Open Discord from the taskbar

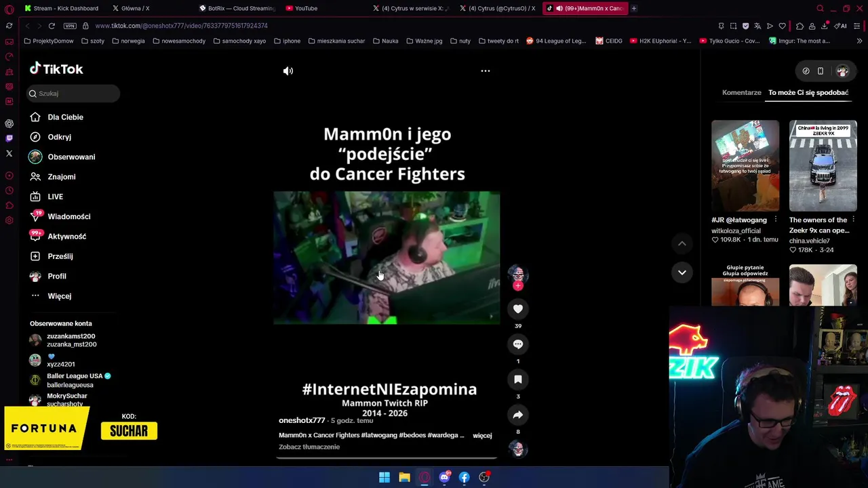point(445,477)
